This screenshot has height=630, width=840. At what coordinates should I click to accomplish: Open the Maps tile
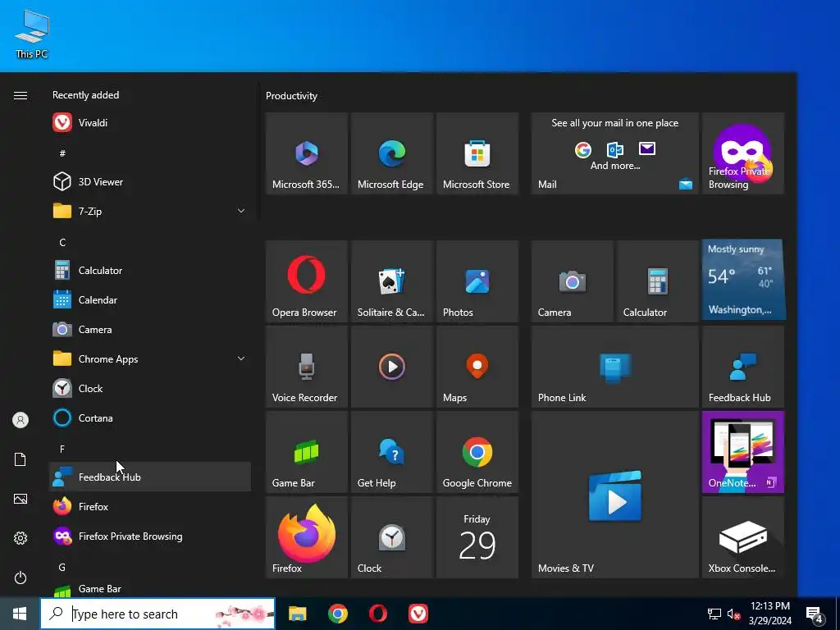point(477,367)
